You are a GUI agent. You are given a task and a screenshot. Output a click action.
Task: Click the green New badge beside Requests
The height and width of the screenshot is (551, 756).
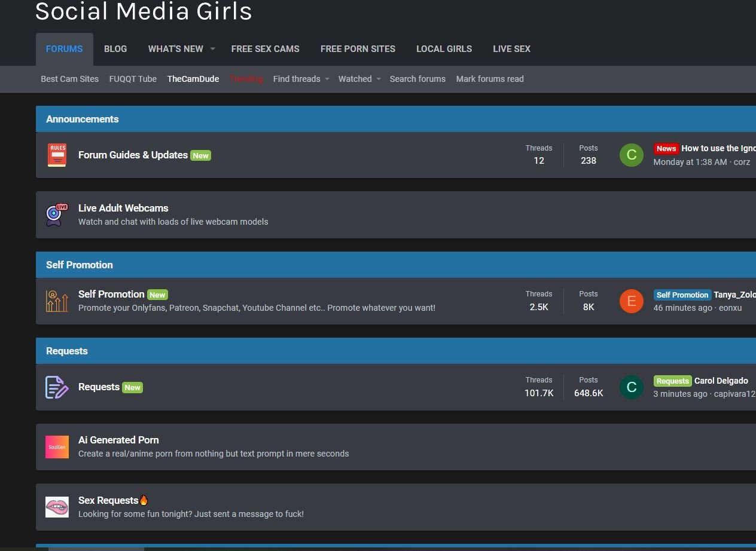click(x=133, y=387)
